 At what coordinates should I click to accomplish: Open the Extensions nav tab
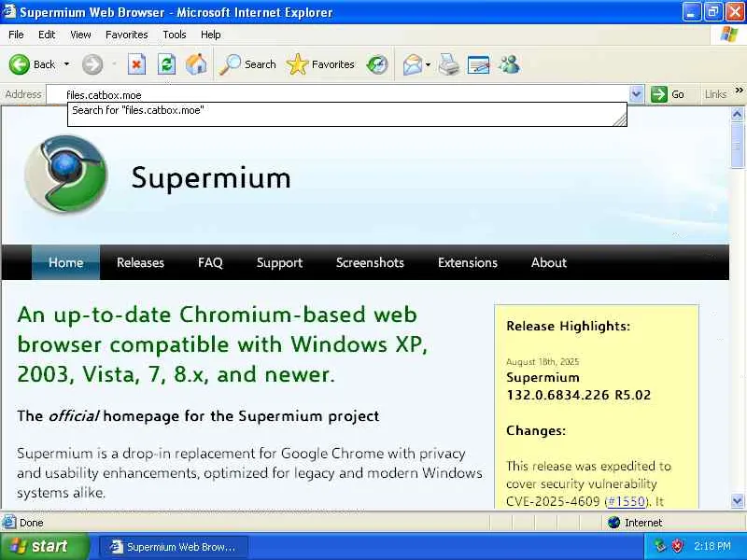pos(468,262)
